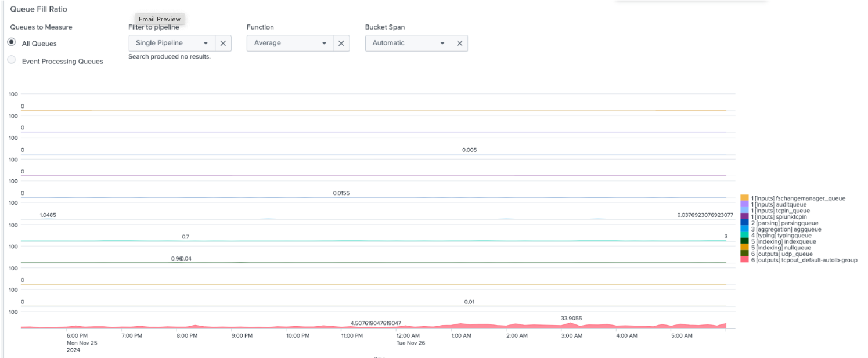Screen dimensions: 868x358
Task: Click the typingqueue teal legend swatch
Action: point(745,236)
